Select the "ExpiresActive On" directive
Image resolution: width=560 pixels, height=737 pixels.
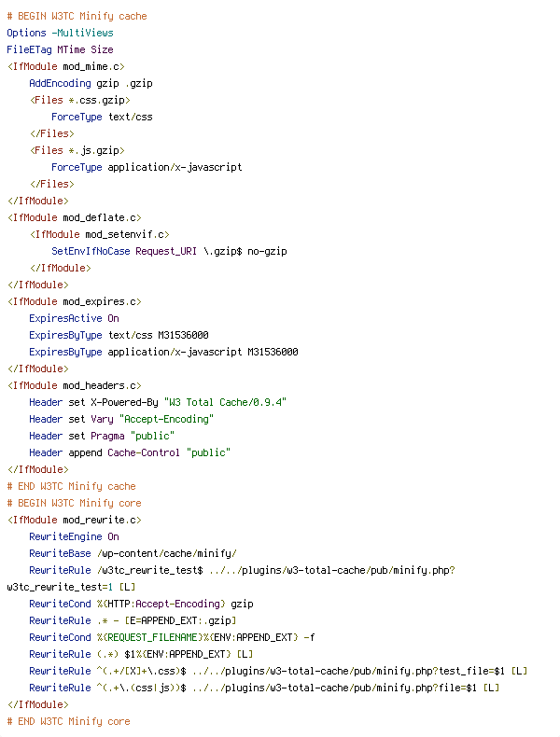point(74,318)
